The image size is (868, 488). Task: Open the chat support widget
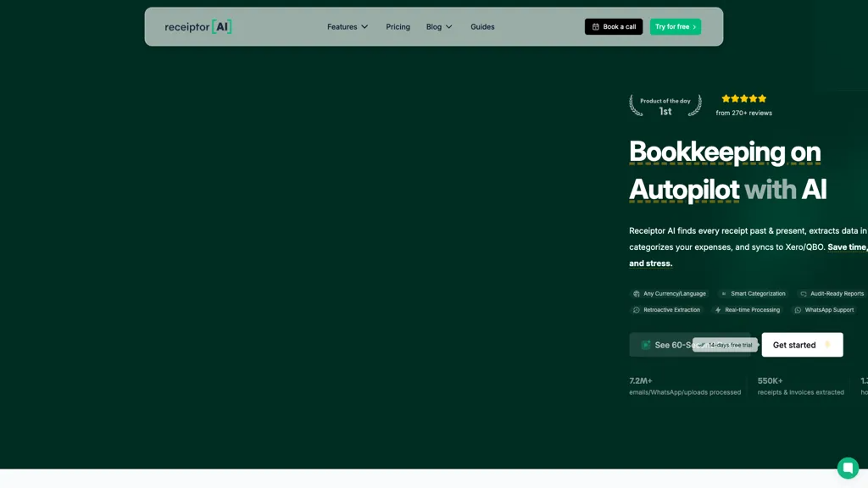click(848, 468)
